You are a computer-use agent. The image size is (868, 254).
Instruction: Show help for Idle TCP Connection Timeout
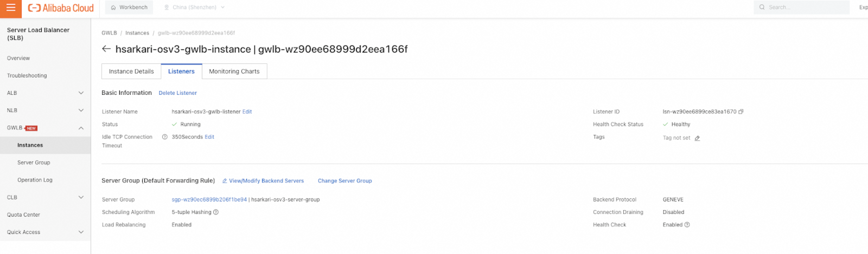[165, 137]
